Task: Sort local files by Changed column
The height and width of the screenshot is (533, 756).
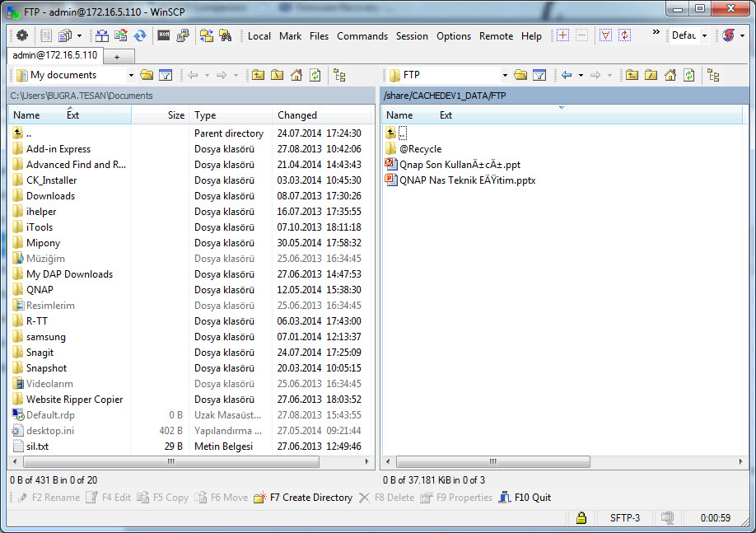Action: [323, 115]
